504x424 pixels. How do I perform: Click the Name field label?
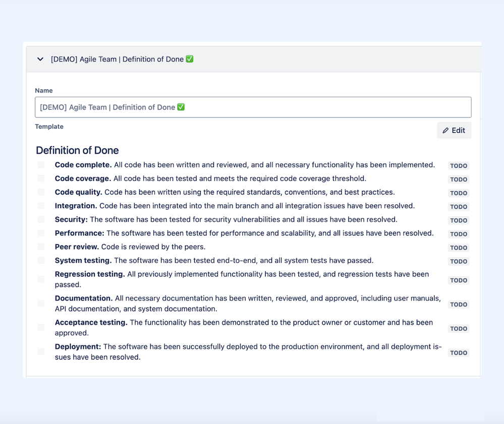(44, 91)
